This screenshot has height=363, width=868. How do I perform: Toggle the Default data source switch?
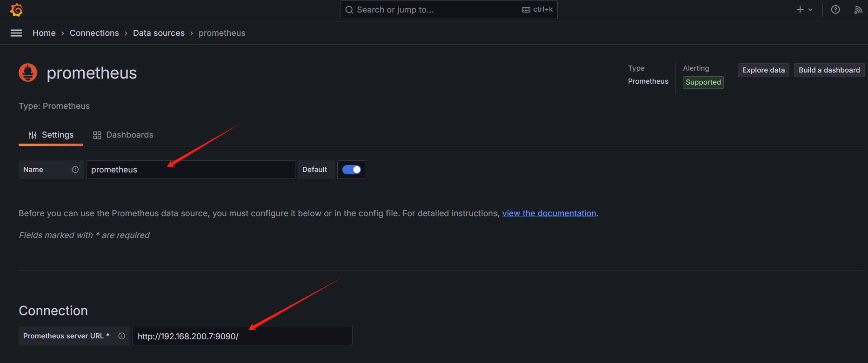(x=352, y=170)
